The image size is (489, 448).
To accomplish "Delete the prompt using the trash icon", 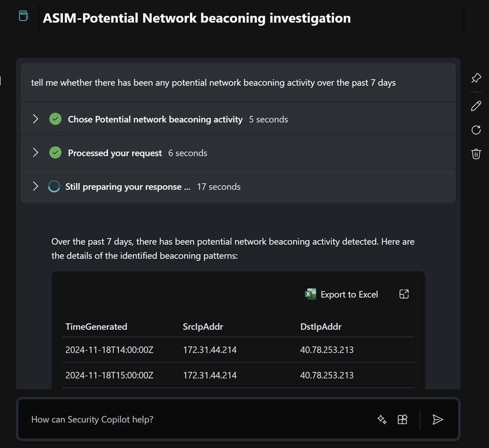I will point(476,154).
